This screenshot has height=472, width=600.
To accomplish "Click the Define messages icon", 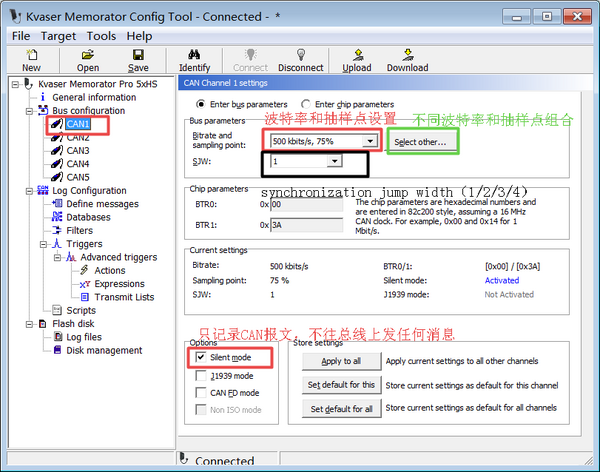I will (x=57, y=203).
